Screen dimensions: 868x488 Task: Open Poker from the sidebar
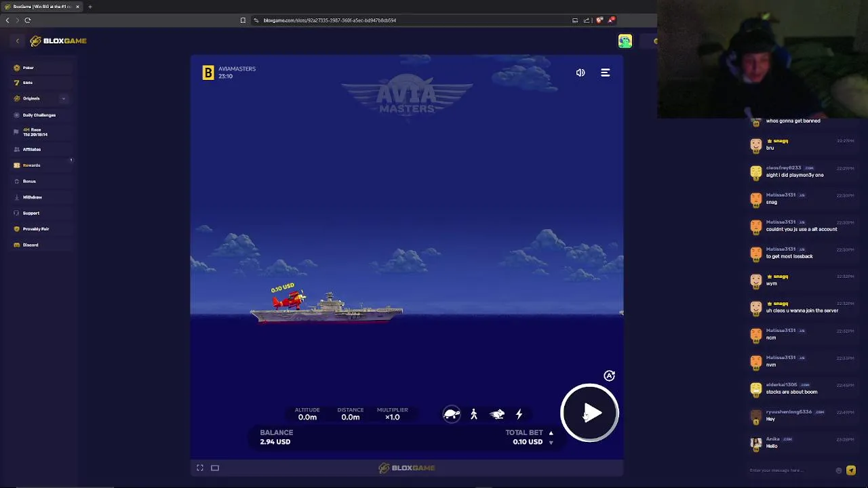pos(41,68)
